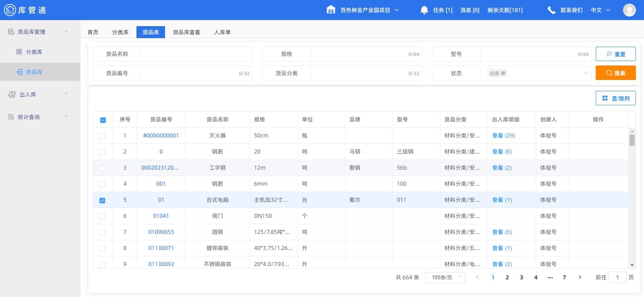Check the row for 灭火器
The height and width of the screenshot is (297, 644).
point(102,136)
